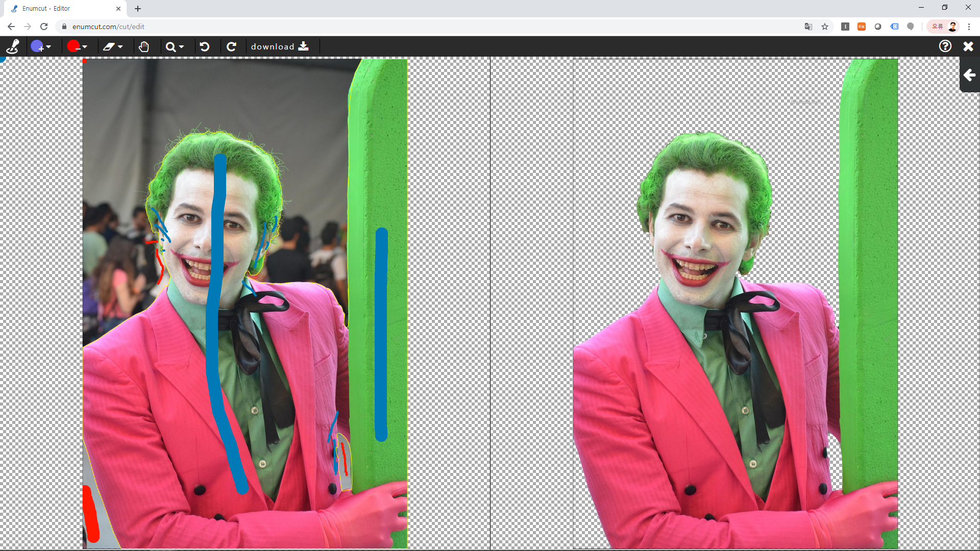Undo the last stroke
980x551 pixels.
click(205, 46)
